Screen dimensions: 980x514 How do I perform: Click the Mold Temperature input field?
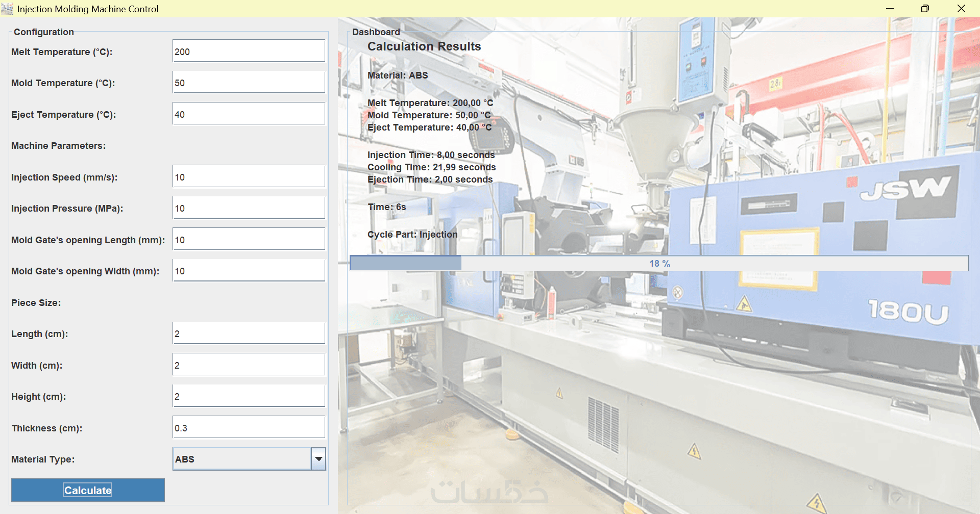(x=249, y=83)
